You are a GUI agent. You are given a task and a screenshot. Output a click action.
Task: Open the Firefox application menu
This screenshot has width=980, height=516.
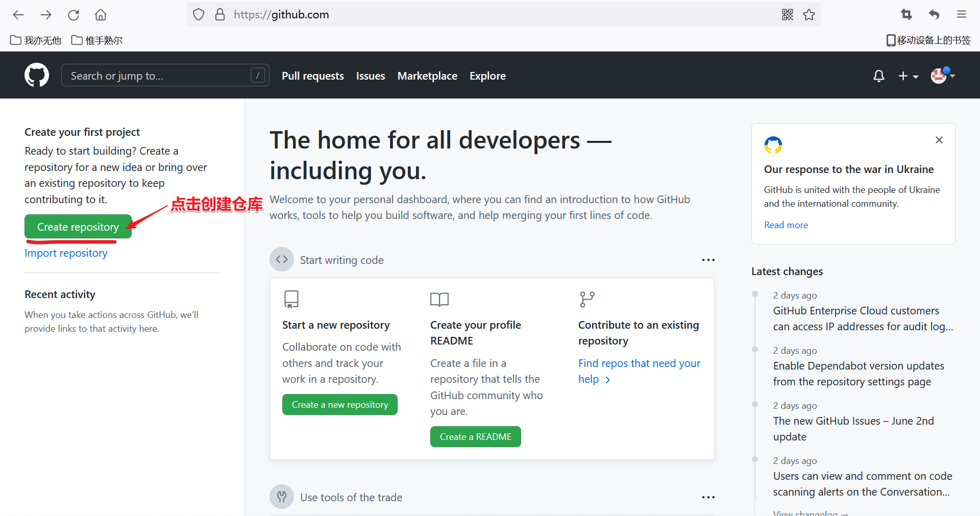click(962, 14)
